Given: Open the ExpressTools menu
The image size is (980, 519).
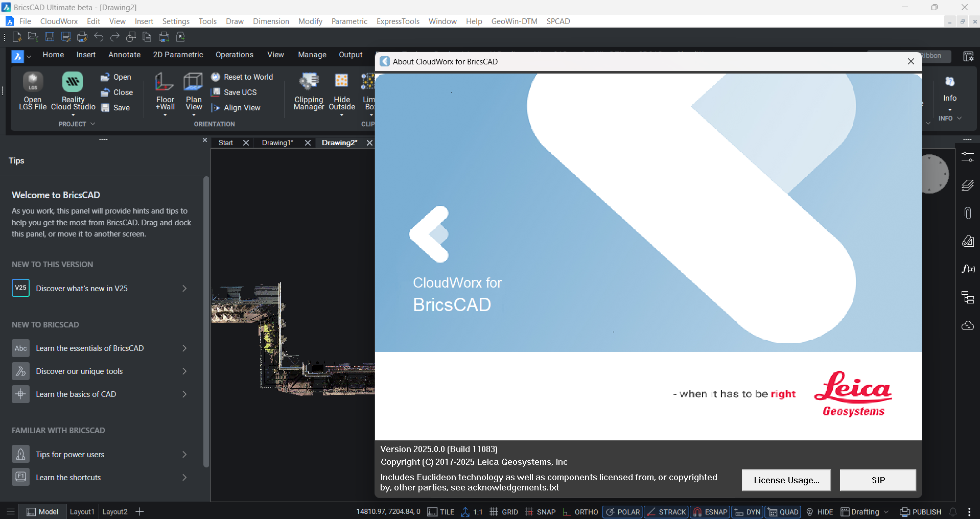Looking at the screenshot, I should tap(398, 21).
